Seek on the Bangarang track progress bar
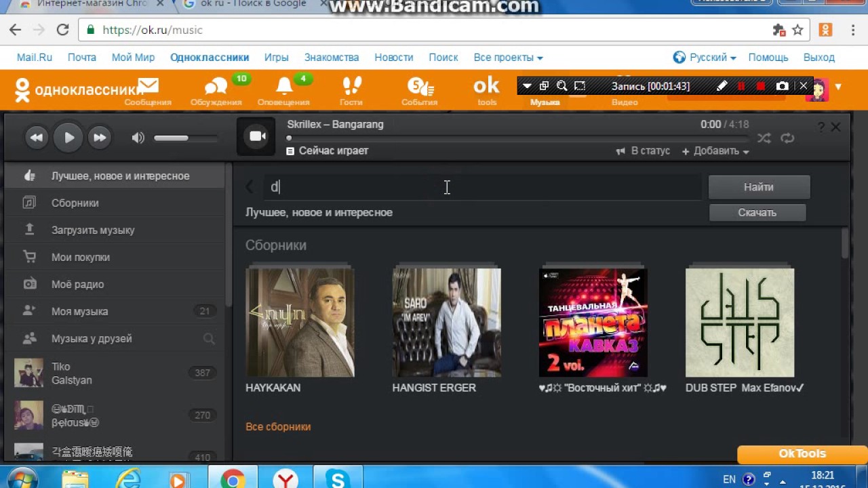This screenshot has width=868, height=488. pyautogui.click(x=518, y=138)
